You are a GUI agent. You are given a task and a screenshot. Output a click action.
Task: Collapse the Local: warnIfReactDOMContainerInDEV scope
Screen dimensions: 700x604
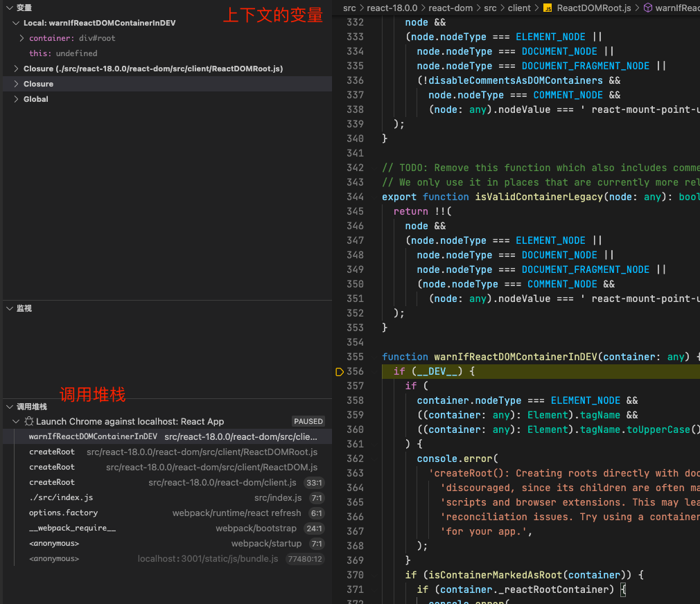coord(15,22)
